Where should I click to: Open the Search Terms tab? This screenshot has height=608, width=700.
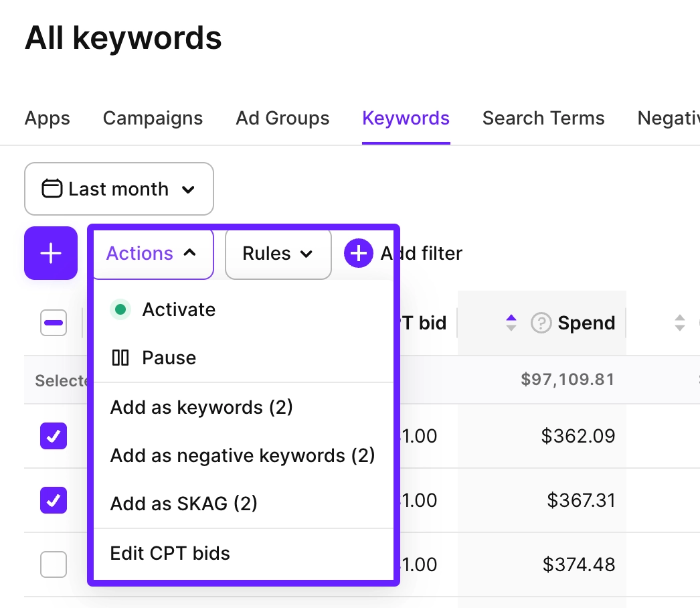pyautogui.click(x=543, y=119)
